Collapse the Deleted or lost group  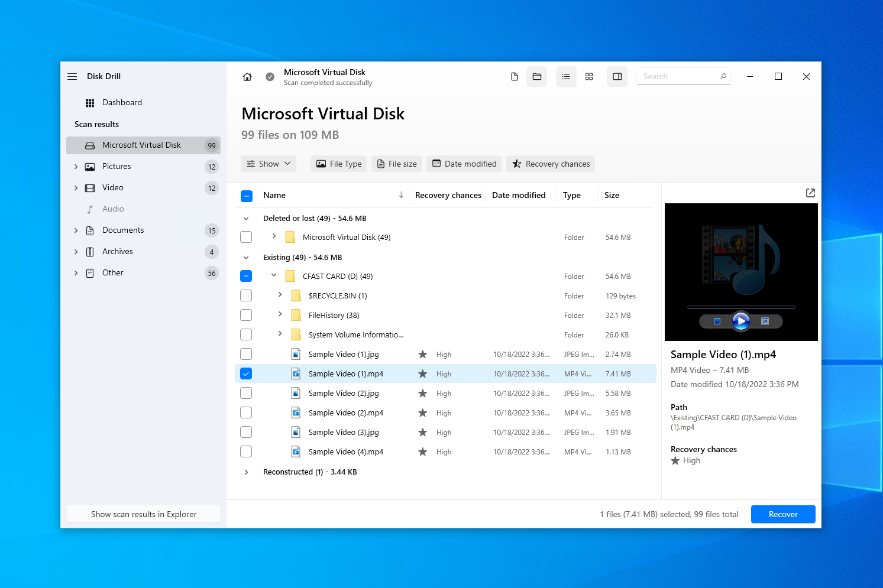247,219
